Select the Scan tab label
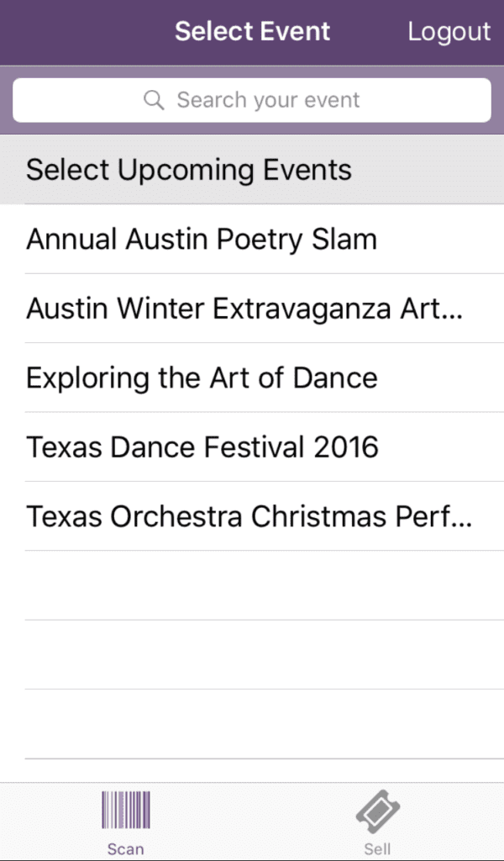The image size is (504, 861). pyautogui.click(x=126, y=849)
